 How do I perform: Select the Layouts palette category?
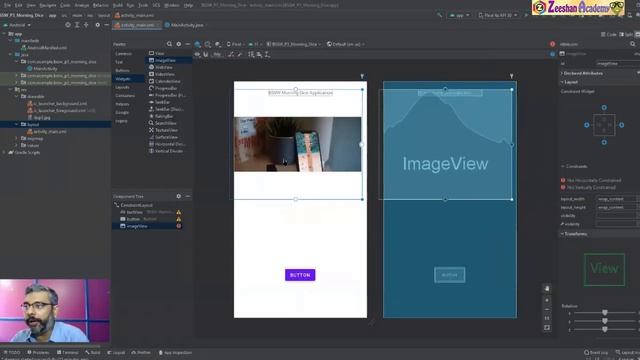(122, 87)
